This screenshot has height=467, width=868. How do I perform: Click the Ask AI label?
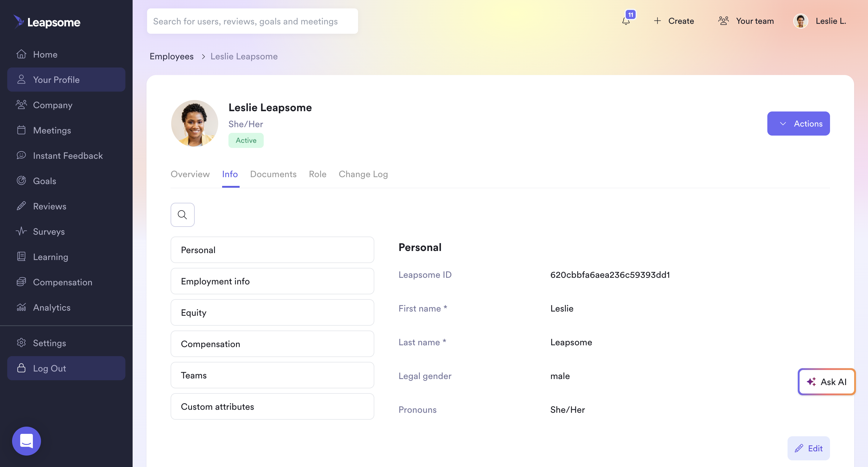[833, 382]
